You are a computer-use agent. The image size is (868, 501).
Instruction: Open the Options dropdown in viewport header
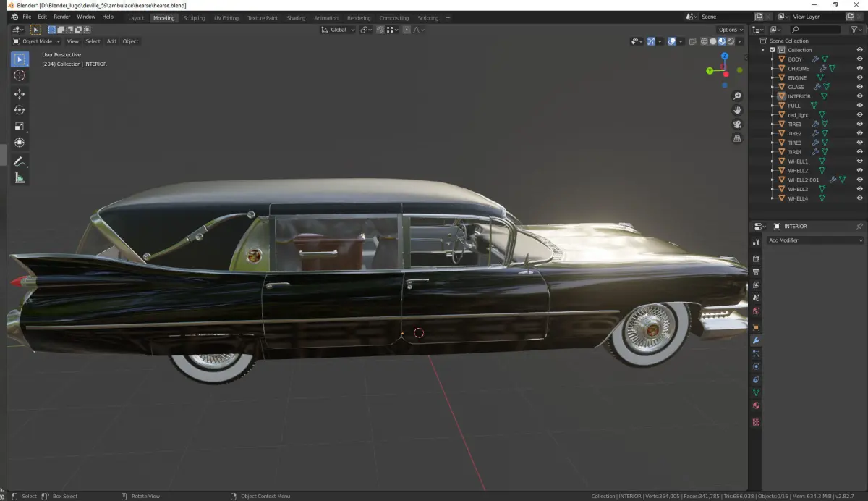(x=731, y=30)
